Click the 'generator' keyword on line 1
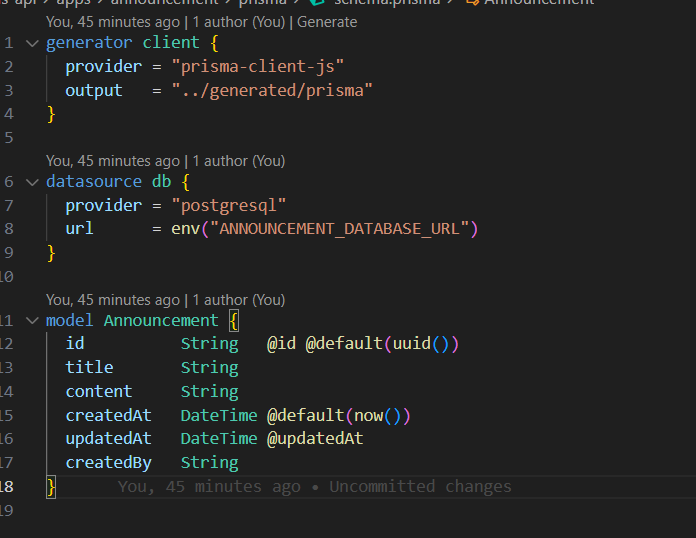 [x=89, y=43]
